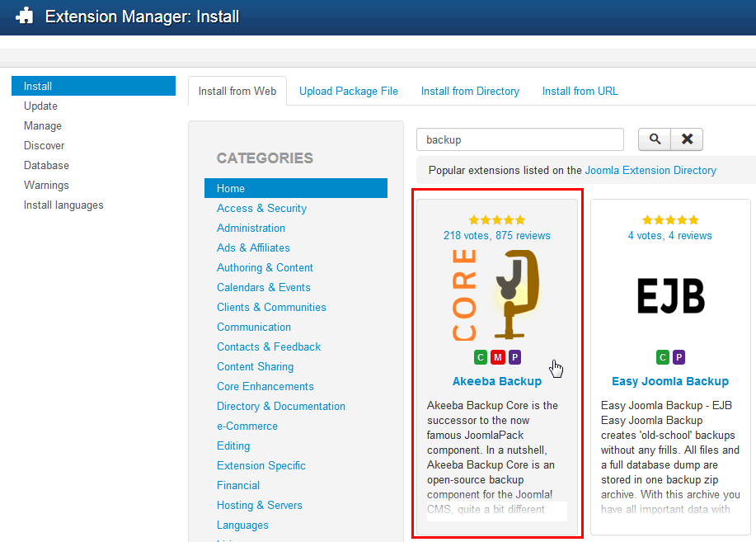Open the Akeeba Backup title link
The width and height of the screenshot is (756, 542).
[x=496, y=381]
